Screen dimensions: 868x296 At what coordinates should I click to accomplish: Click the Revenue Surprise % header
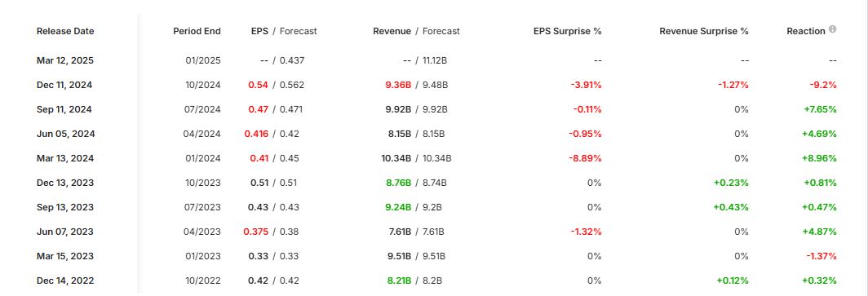point(703,31)
